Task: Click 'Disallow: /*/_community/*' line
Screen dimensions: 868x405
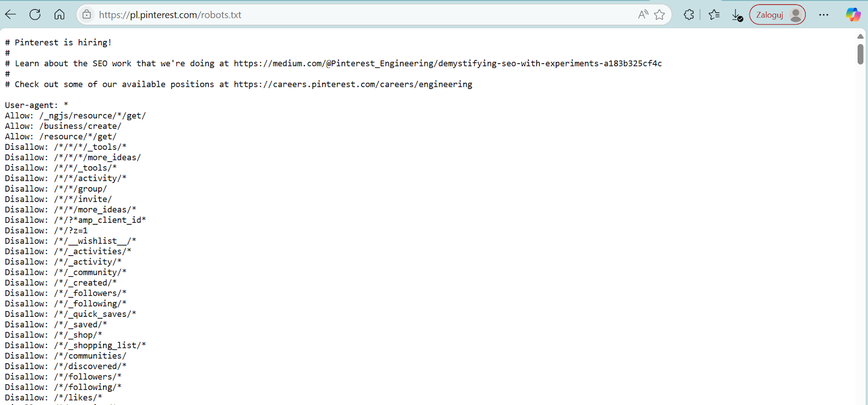Action: (66, 273)
